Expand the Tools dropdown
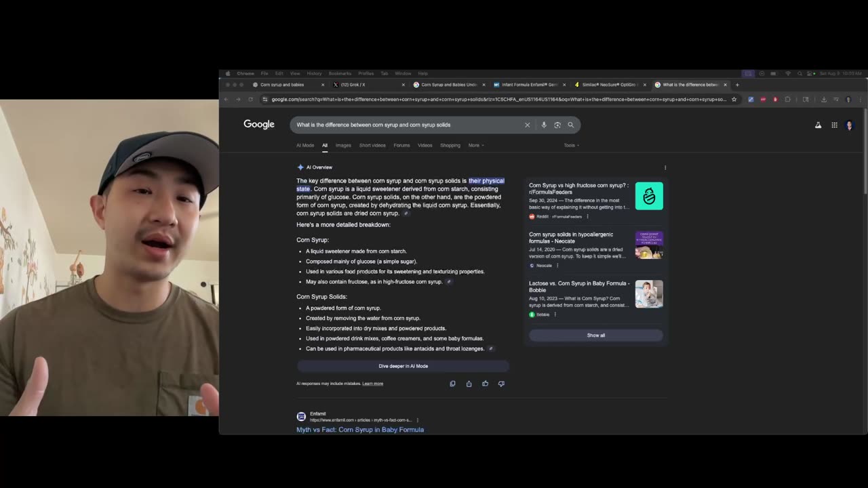This screenshot has width=868, height=488. coord(571,145)
